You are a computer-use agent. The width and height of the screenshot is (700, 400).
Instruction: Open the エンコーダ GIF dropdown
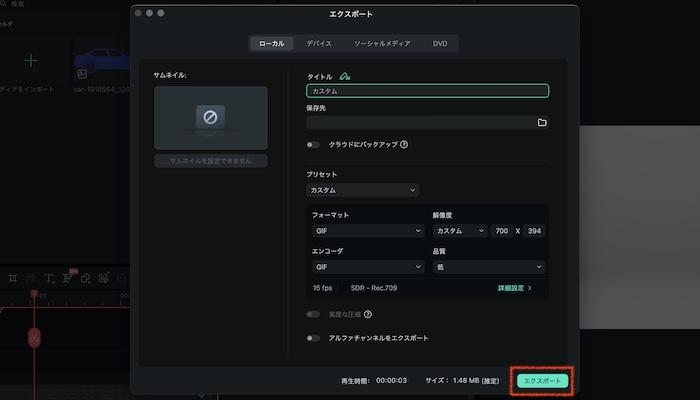(x=368, y=267)
